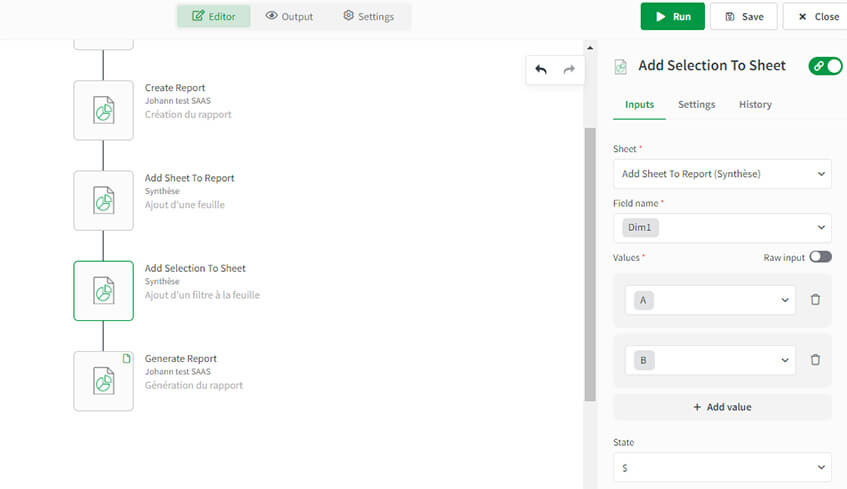
Task: Open the top Settings tab
Action: tap(368, 16)
